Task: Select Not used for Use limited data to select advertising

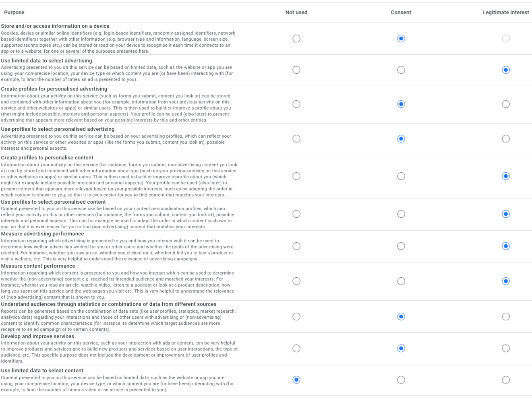Action: (296, 70)
